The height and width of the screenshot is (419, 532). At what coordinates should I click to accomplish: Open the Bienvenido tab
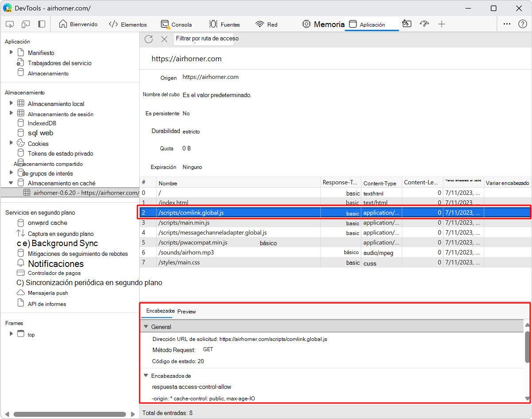[78, 24]
